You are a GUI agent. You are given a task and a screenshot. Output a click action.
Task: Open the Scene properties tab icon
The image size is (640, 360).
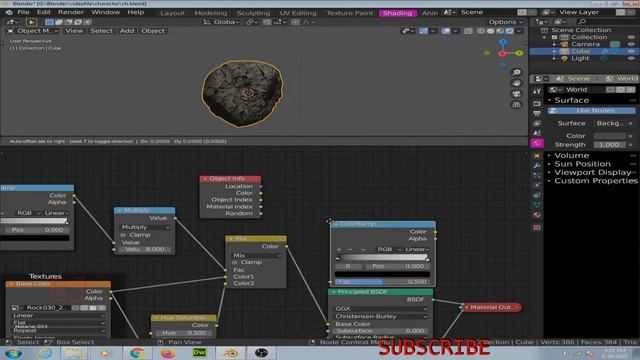pos(537,133)
